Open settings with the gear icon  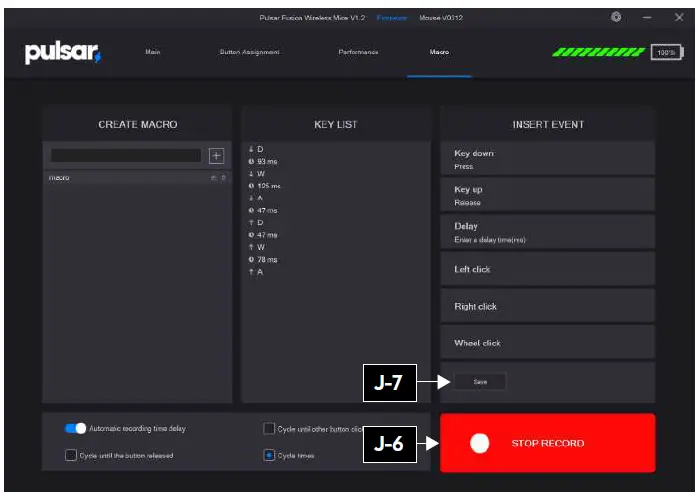click(616, 17)
